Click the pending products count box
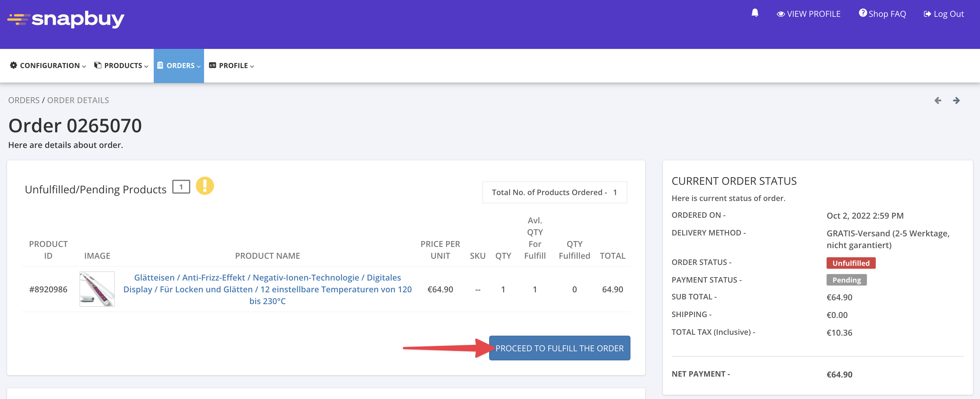The height and width of the screenshot is (399, 980). 181,187
